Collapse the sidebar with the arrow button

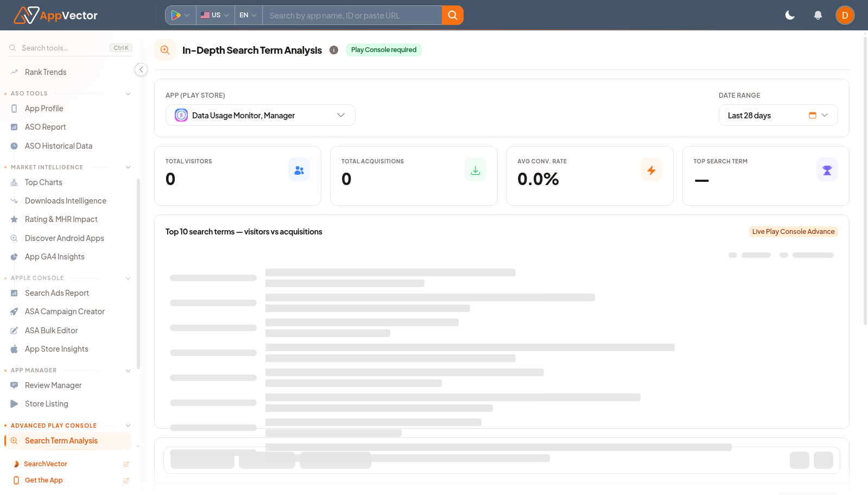(141, 69)
